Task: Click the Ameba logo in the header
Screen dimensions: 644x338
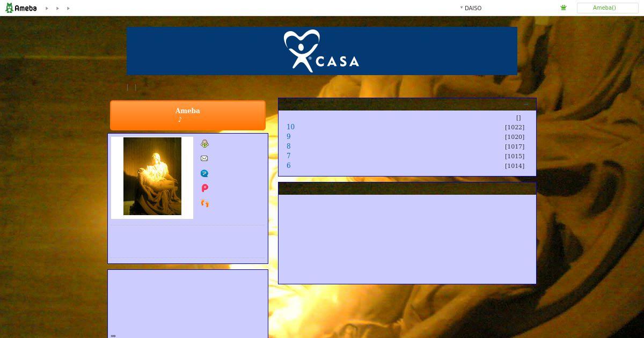Action: 21,8
